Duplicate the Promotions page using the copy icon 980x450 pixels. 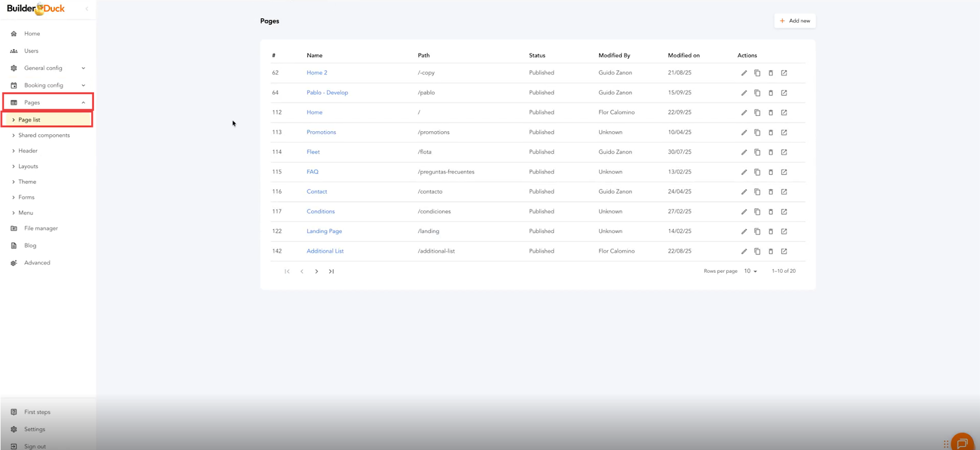click(757, 132)
